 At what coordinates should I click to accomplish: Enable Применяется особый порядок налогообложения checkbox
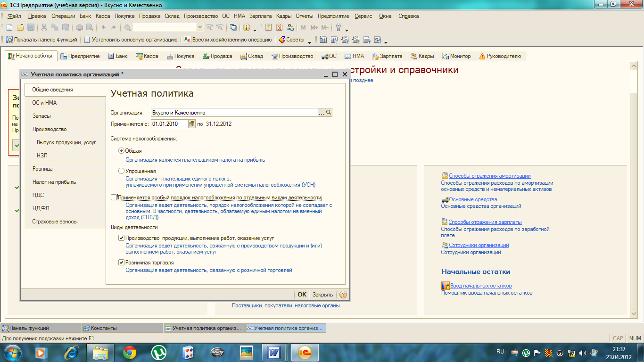pos(114,197)
